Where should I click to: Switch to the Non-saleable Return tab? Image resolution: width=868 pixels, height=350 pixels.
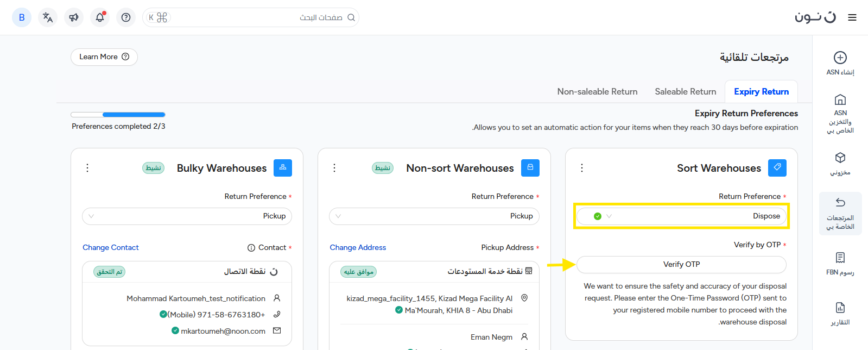coord(597,92)
